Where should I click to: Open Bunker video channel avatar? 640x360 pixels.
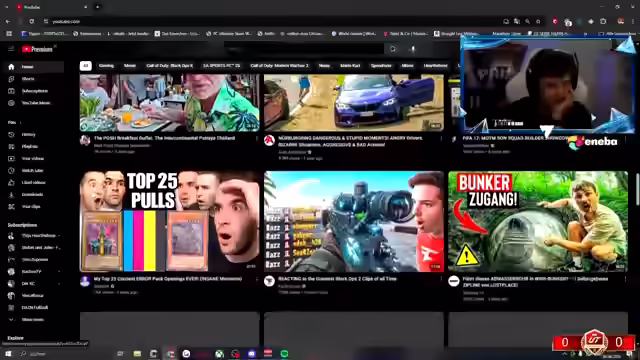click(453, 281)
